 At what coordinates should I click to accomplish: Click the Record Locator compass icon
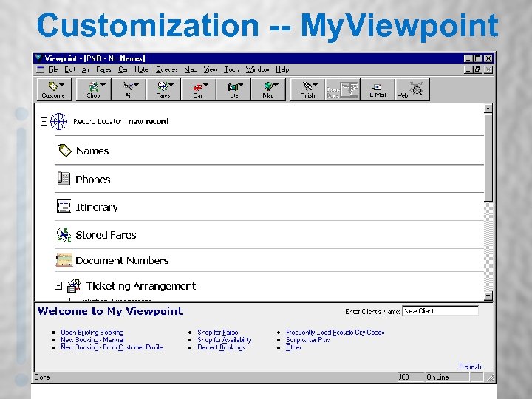[x=58, y=121]
